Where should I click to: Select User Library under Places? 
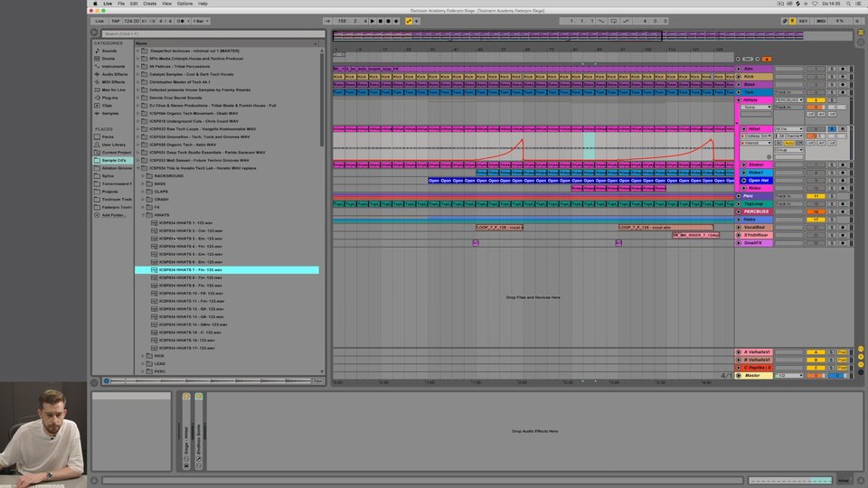point(114,145)
